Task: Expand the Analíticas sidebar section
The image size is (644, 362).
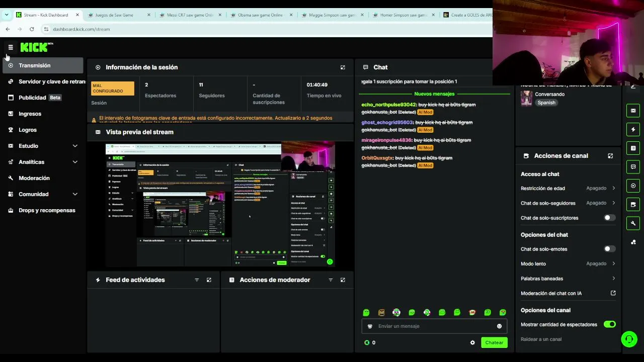Action: point(75,162)
